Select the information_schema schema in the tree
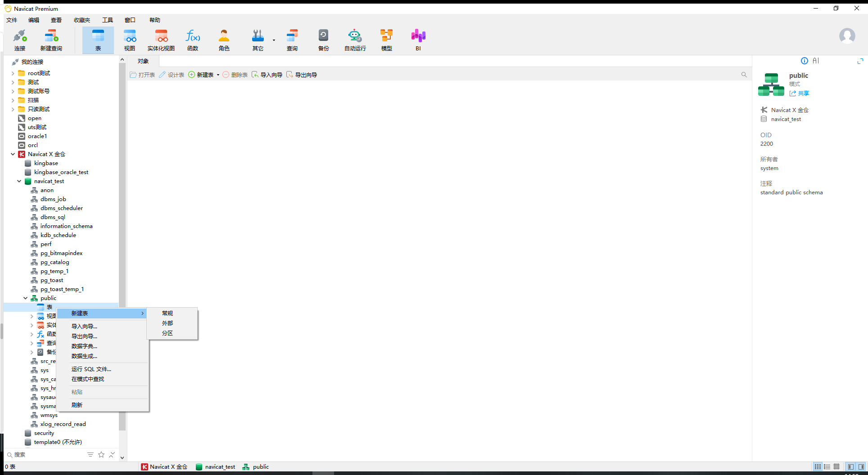The width and height of the screenshot is (868, 475). point(67,226)
